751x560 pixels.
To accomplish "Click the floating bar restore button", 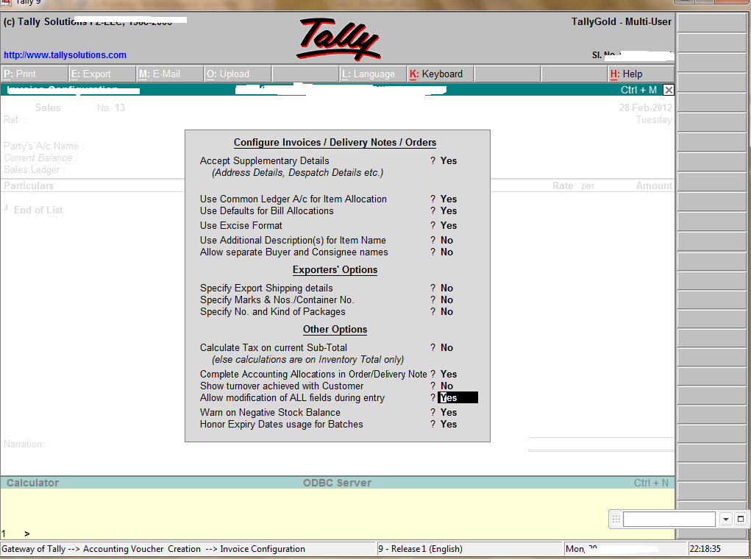I will 741,519.
